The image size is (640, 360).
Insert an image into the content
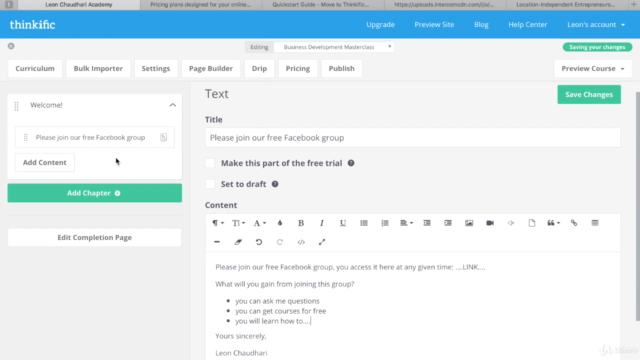(469, 223)
